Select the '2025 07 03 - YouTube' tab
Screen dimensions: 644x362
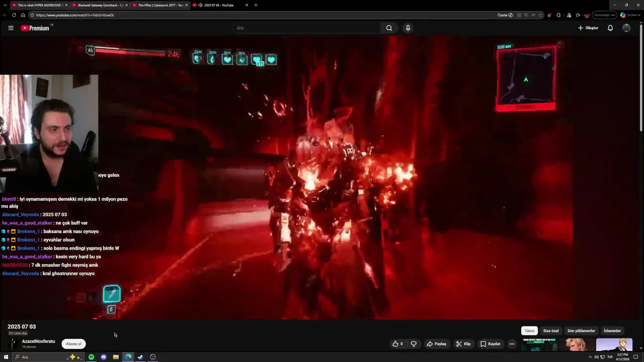219,5
